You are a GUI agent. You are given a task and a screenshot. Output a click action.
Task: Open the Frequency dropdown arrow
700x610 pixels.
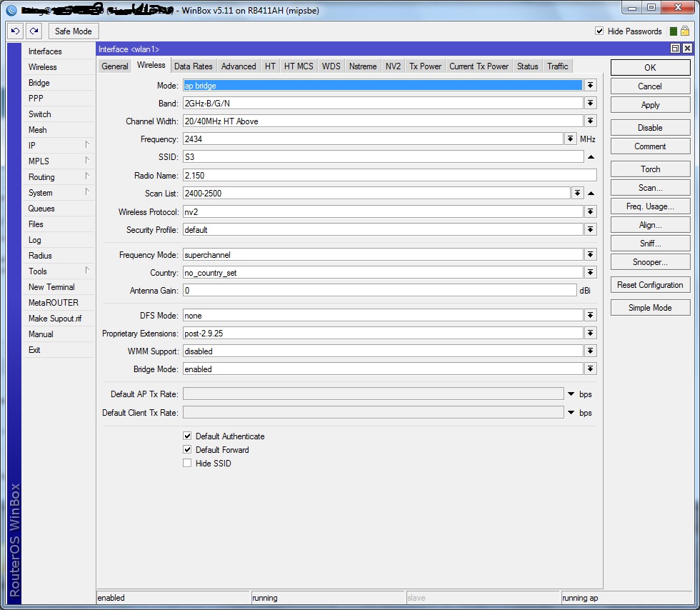point(570,139)
